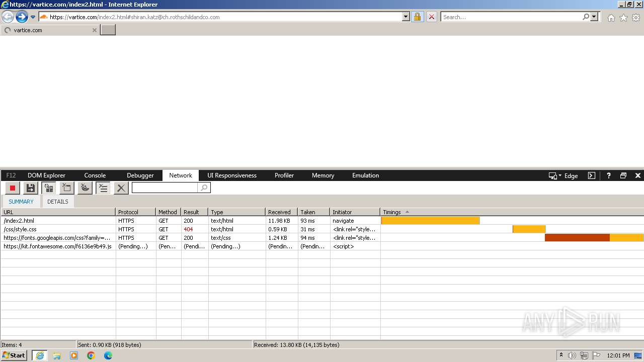Go to the Home page icon
644x362 pixels.
click(x=611, y=18)
